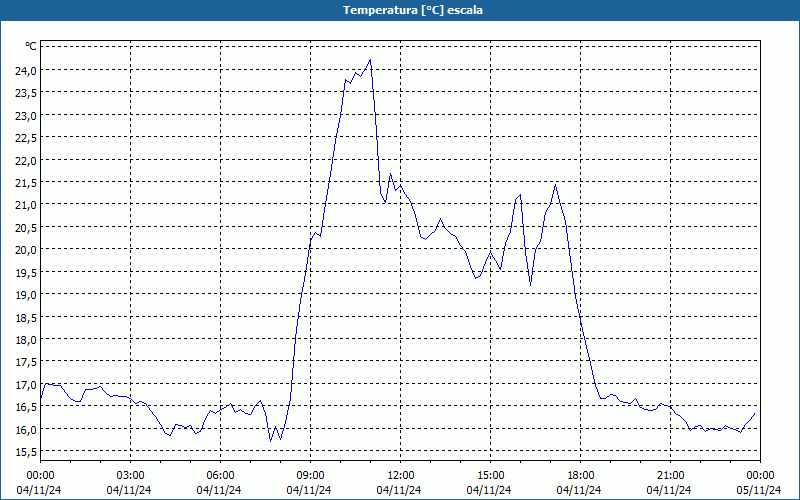Screen dimensions: 800x500
Task: Click the 17,5 y-axis label
Action: click(x=26, y=362)
